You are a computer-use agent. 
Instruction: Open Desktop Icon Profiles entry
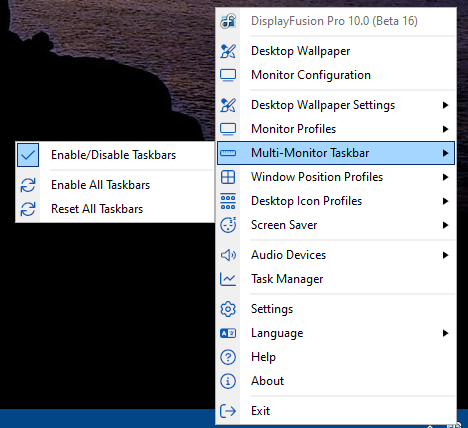336,201
